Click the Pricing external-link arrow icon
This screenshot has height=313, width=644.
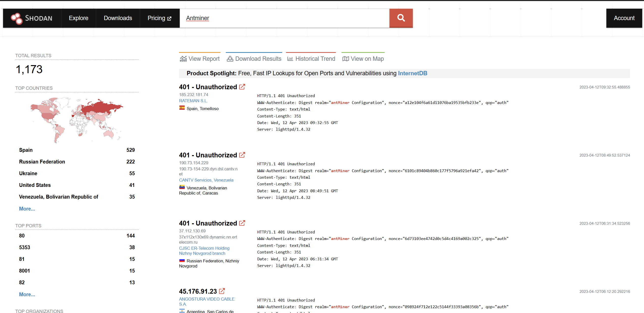tap(169, 19)
